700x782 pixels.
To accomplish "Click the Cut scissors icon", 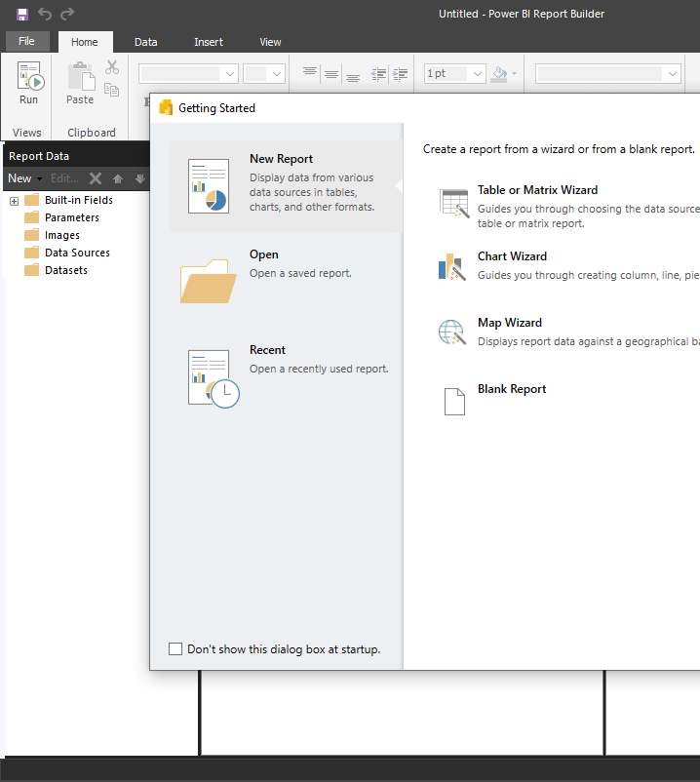I will point(112,67).
